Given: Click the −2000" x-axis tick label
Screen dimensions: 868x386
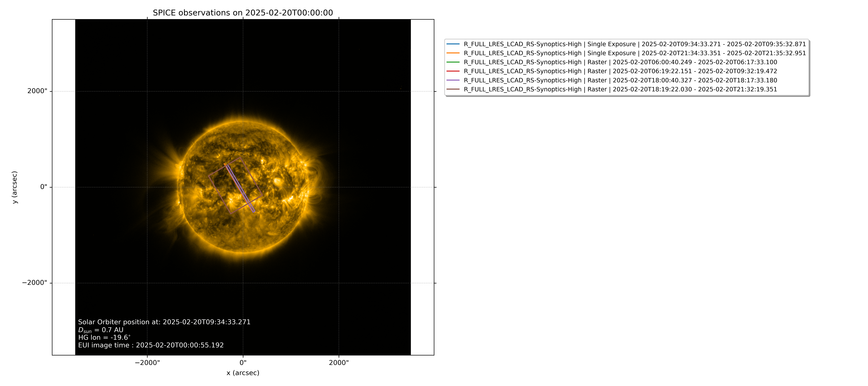Looking at the screenshot, I should point(147,363).
